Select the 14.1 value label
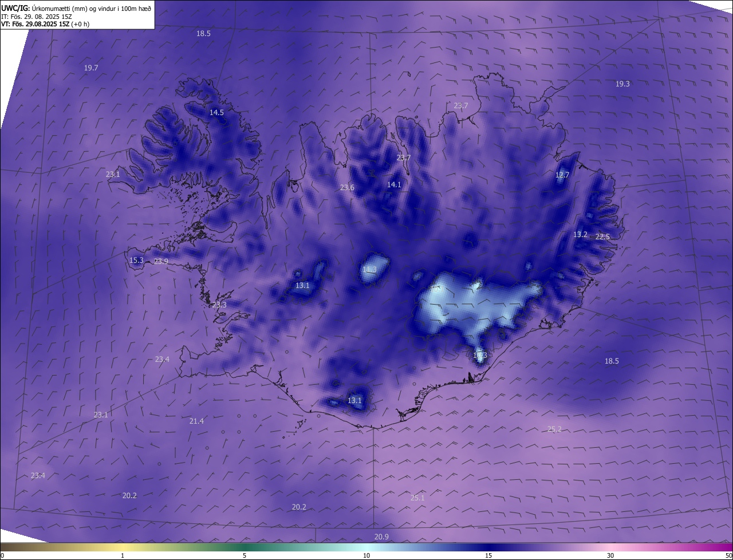Screen dimensions: 733x560 [394, 184]
